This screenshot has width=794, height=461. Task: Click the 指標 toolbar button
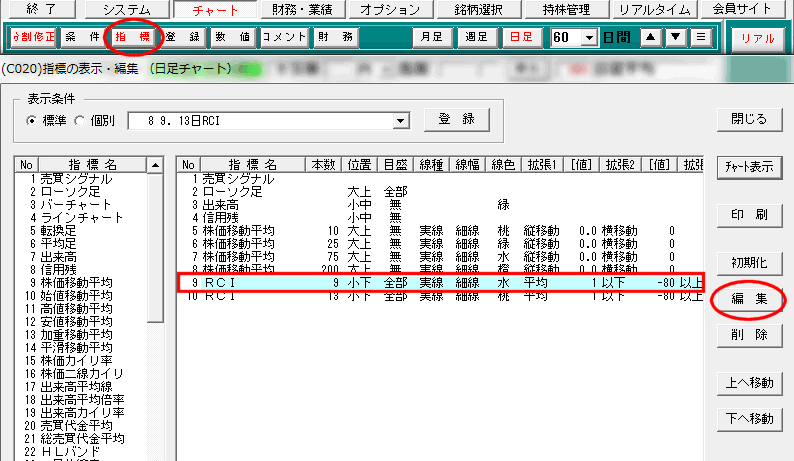(x=134, y=36)
